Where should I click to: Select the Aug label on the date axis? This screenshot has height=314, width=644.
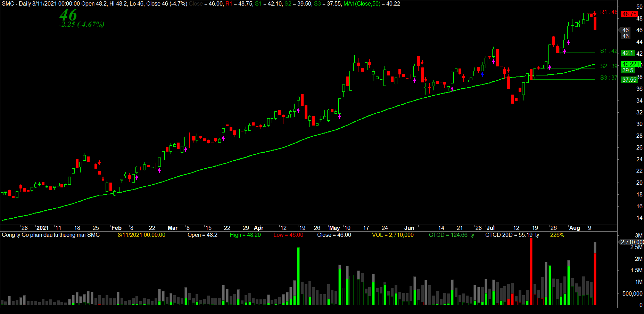[x=575, y=228]
